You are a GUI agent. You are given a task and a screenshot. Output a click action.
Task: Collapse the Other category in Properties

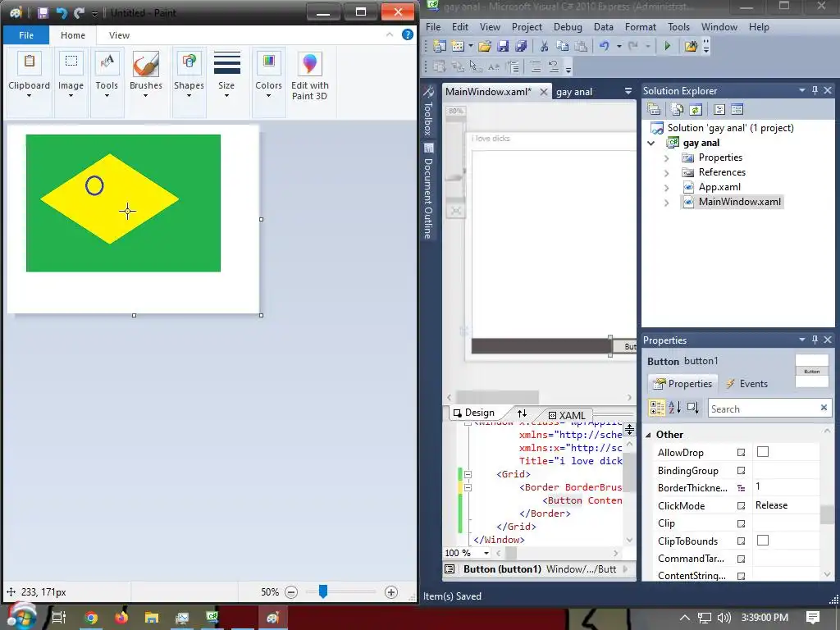point(648,435)
